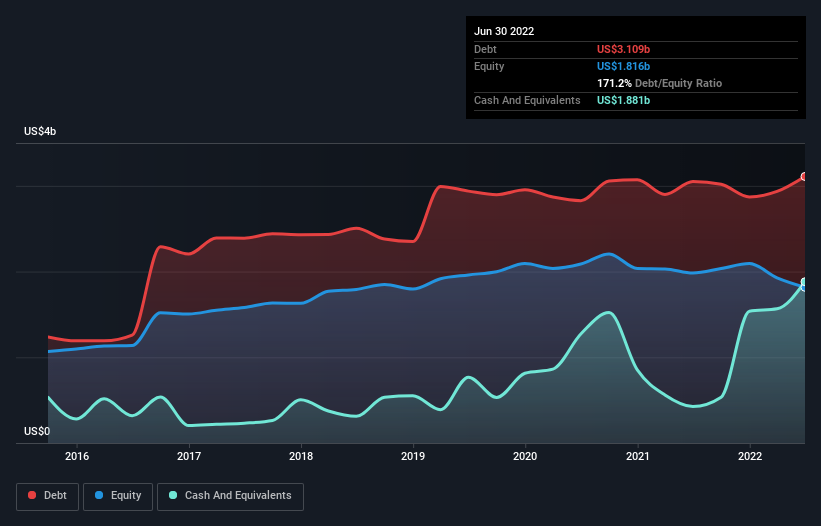The height and width of the screenshot is (526, 821).
Task: Click the US$0 y-axis label
Action: [x=37, y=431]
